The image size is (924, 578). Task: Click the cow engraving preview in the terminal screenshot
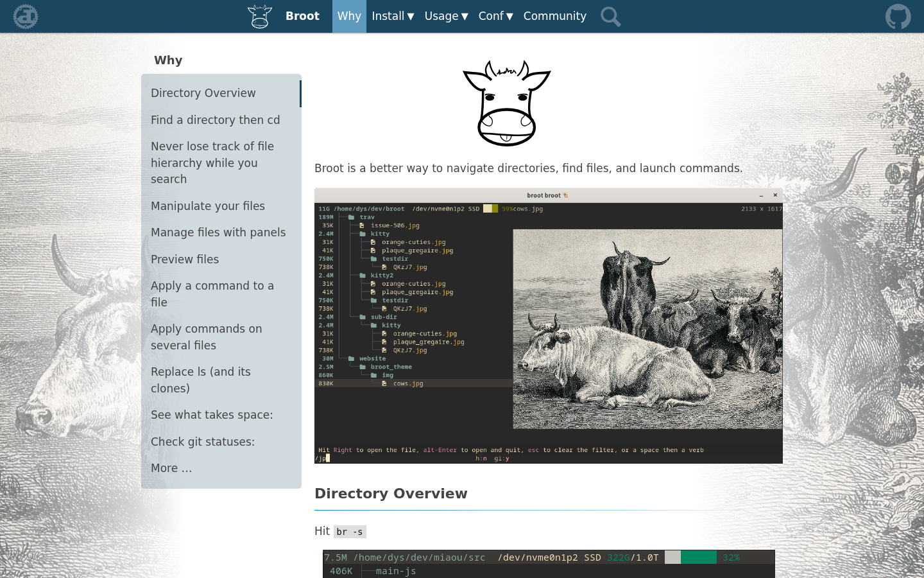coord(647,329)
